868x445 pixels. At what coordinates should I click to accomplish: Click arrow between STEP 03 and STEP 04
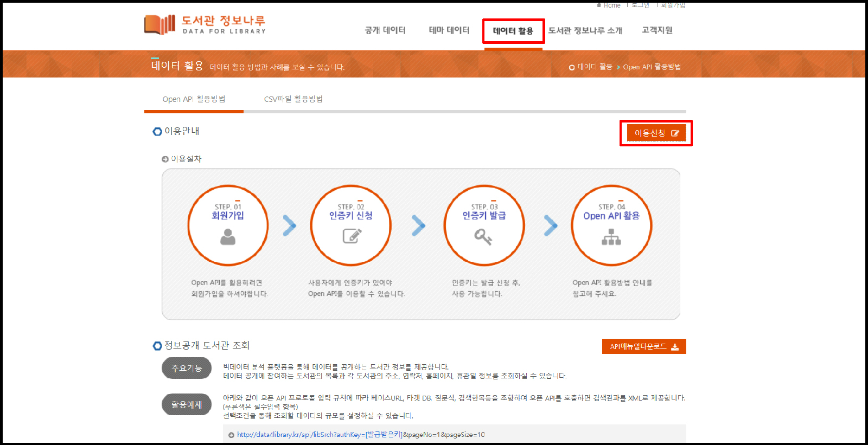pos(551,225)
